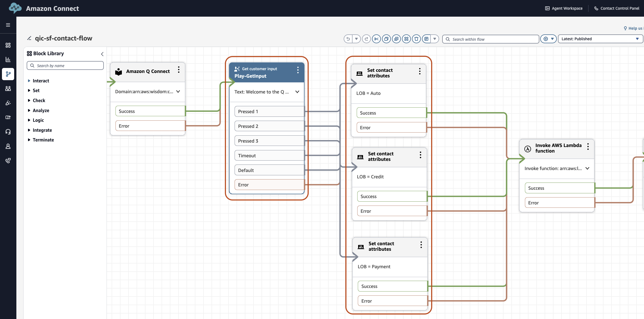Click the edit pencil beside flow name
Viewport: 644px width, 319px height.
click(x=29, y=38)
